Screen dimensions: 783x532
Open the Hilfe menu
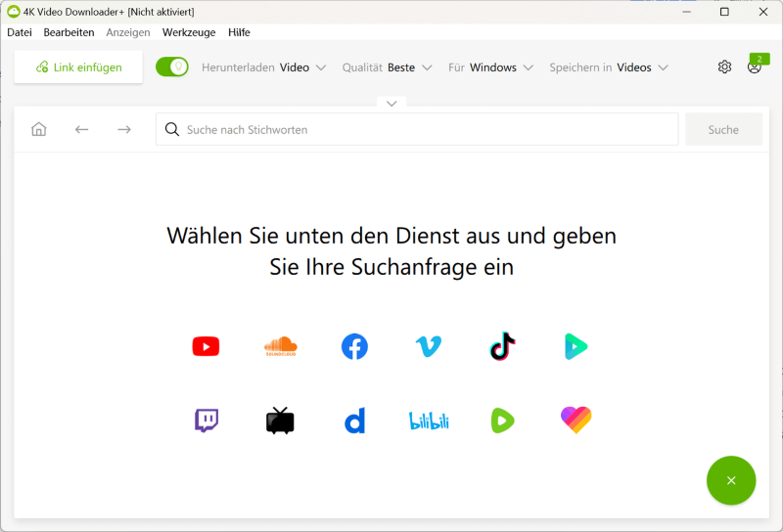tap(239, 32)
